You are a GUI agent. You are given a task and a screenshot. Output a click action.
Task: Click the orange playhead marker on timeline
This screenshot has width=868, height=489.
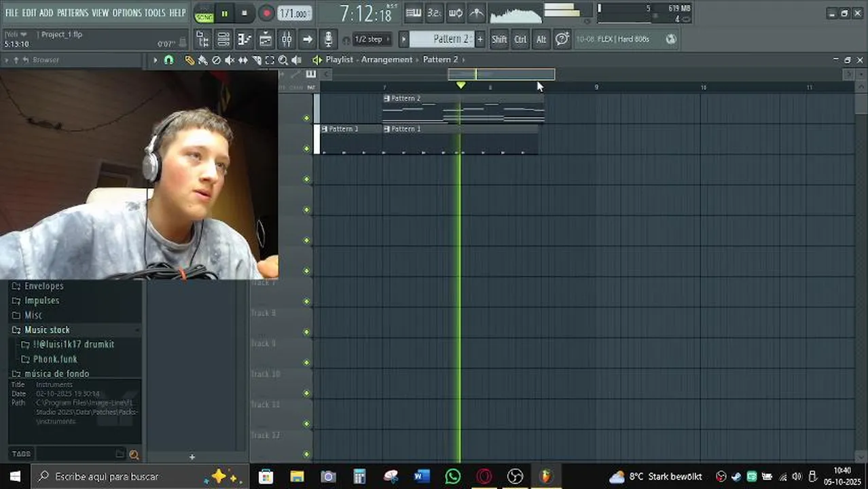[461, 86]
